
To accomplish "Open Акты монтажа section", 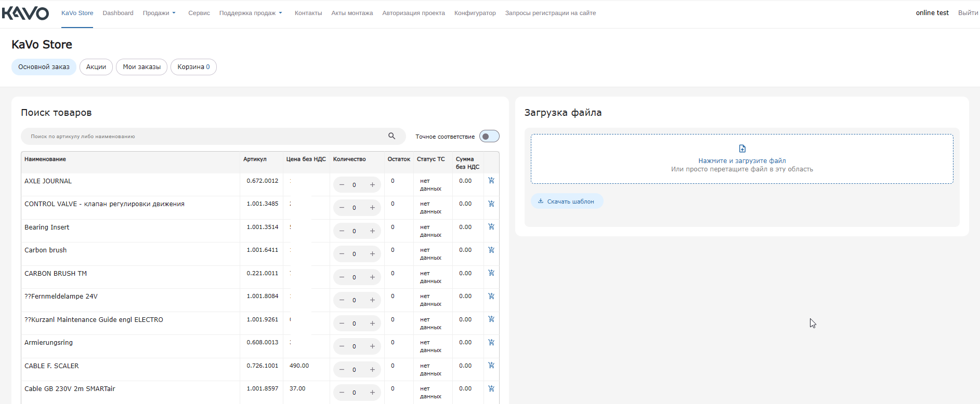I will pyautogui.click(x=352, y=13).
